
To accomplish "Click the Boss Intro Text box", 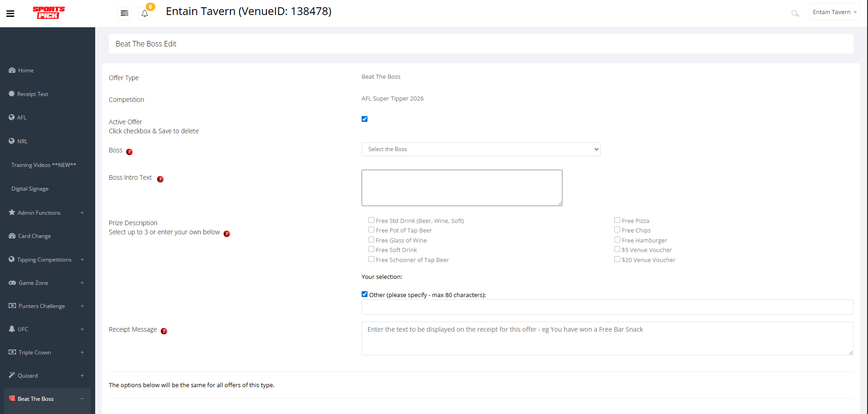I will 461,188.
